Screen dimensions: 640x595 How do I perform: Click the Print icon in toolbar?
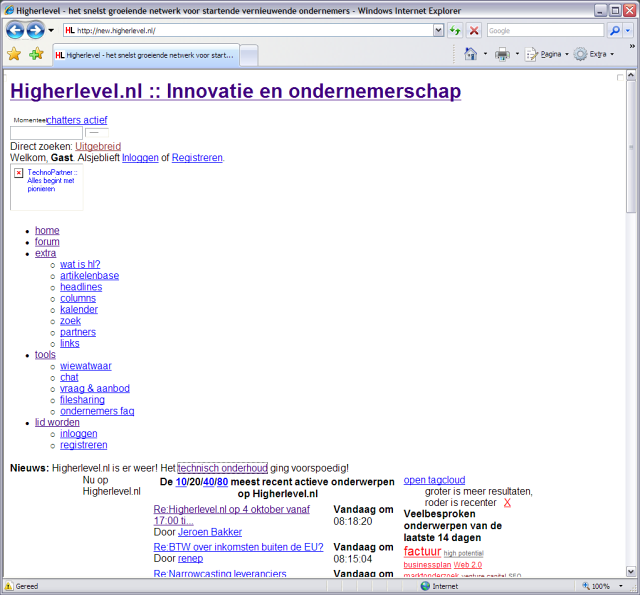pyautogui.click(x=502, y=54)
